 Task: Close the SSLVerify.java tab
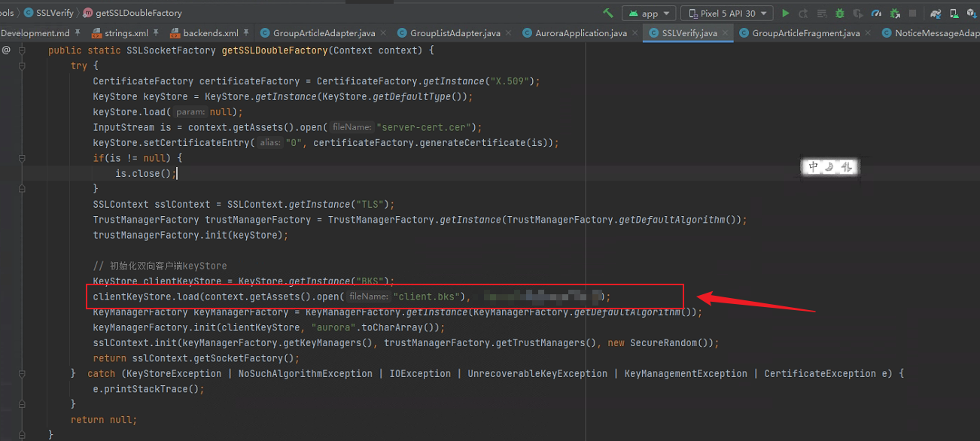point(726,34)
